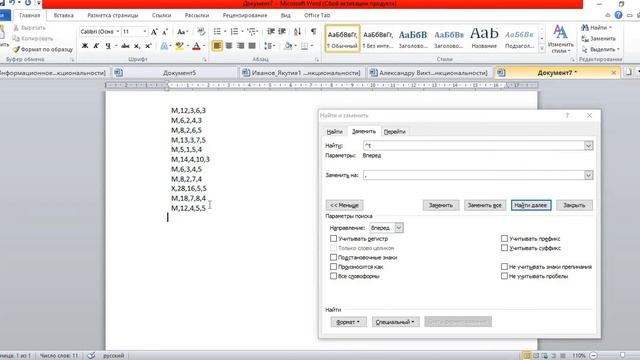Open the font size dropdown
Screen dimensions: 640x360
(144, 31)
